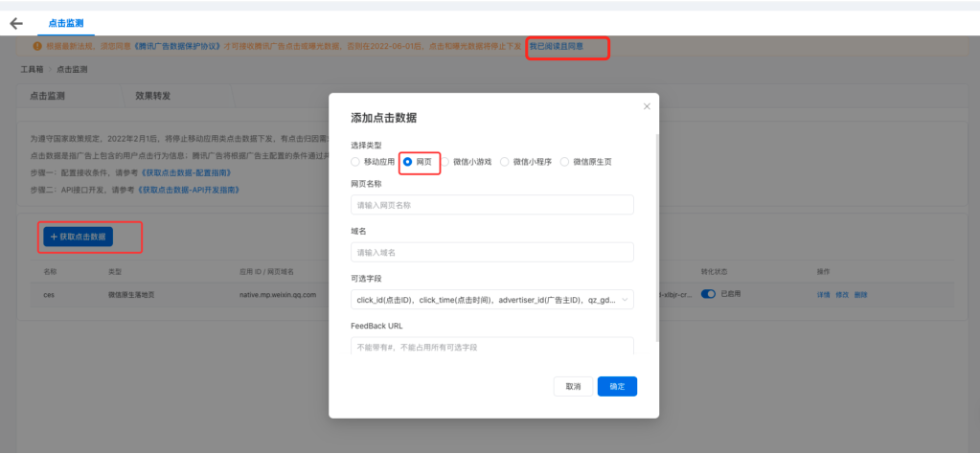Screen dimensions: 980x454
Task: Click into the 网页名称 input field
Action: 492,205
